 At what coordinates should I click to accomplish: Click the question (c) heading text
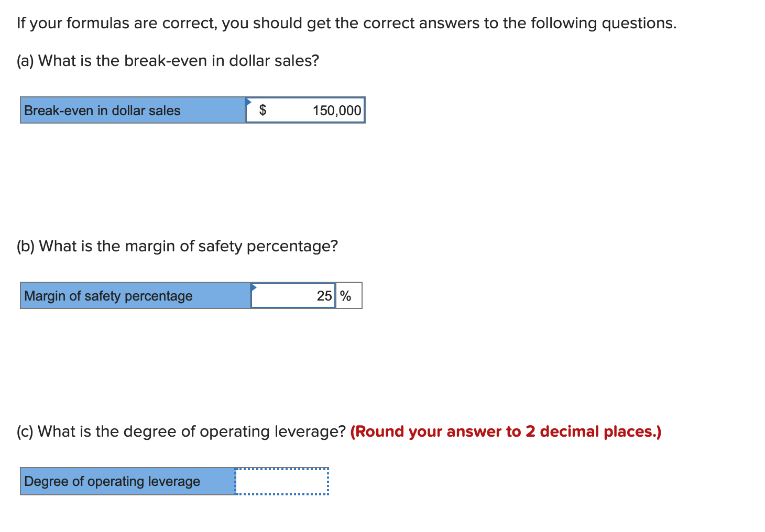point(181,431)
